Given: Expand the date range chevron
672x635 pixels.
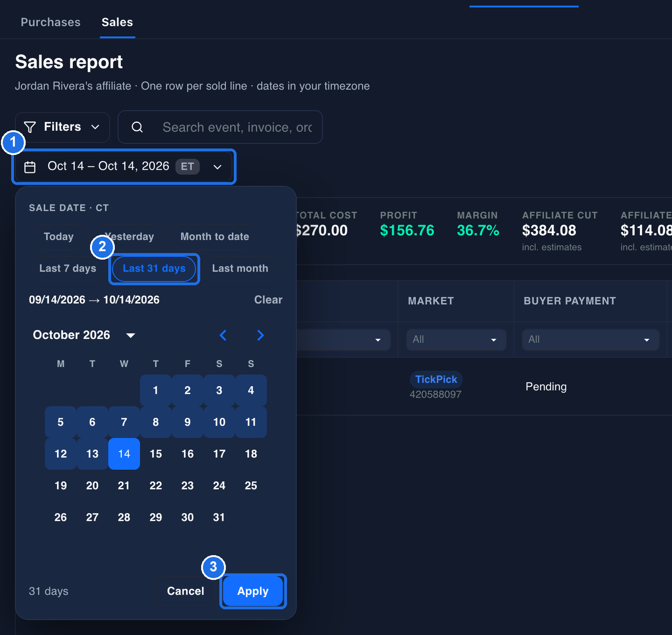Looking at the screenshot, I should (218, 167).
